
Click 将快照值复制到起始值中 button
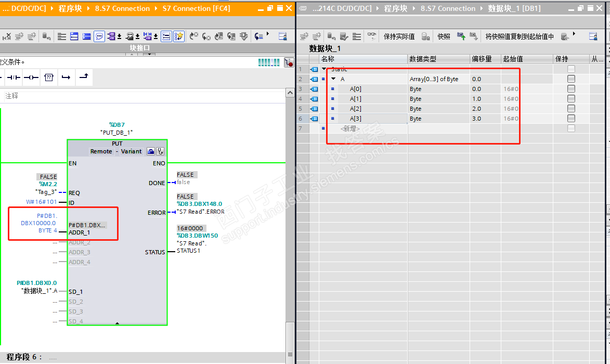pos(520,36)
